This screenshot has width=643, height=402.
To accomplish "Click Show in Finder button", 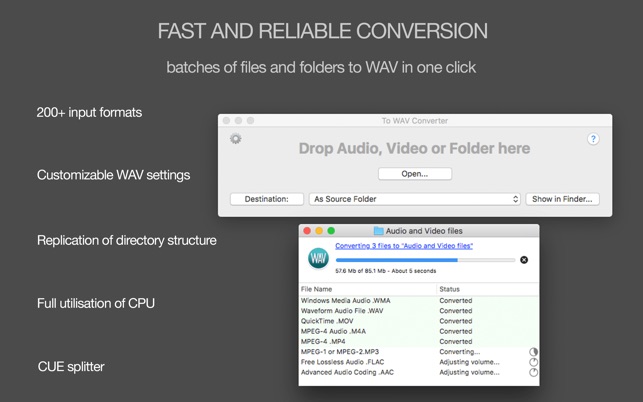I will 562,199.
